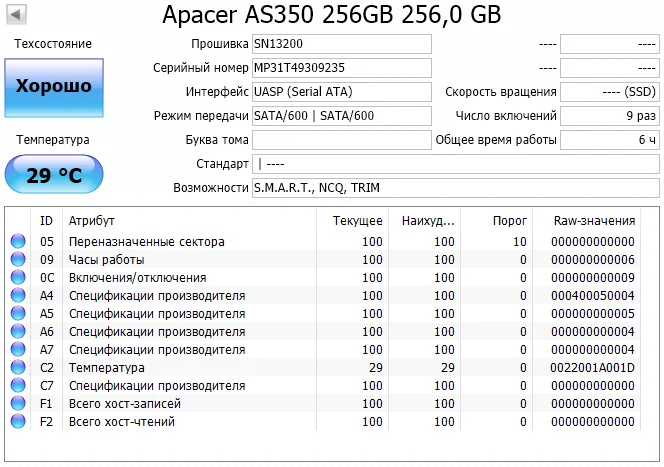Click the Интерфейс field UASP (Serial ATA)
Screen dimensions: 664x467
[342, 92]
